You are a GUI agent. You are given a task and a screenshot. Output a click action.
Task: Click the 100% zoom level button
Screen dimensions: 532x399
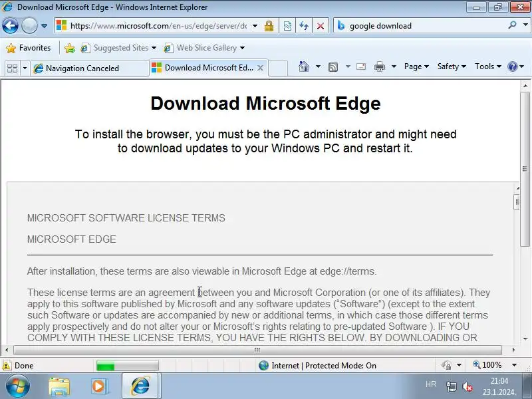[x=487, y=365]
